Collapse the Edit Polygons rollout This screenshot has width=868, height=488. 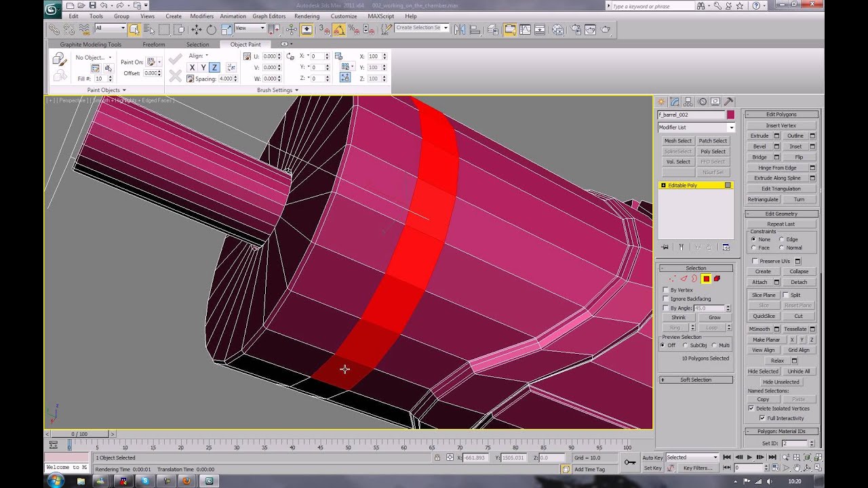[x=781, y=115]
